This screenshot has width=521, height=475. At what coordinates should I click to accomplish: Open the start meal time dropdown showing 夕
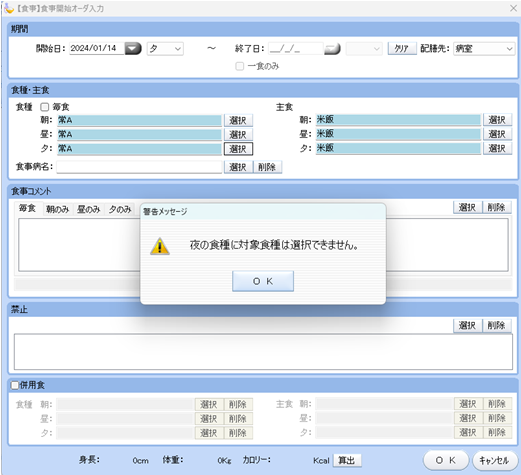(x=165, y=49)
